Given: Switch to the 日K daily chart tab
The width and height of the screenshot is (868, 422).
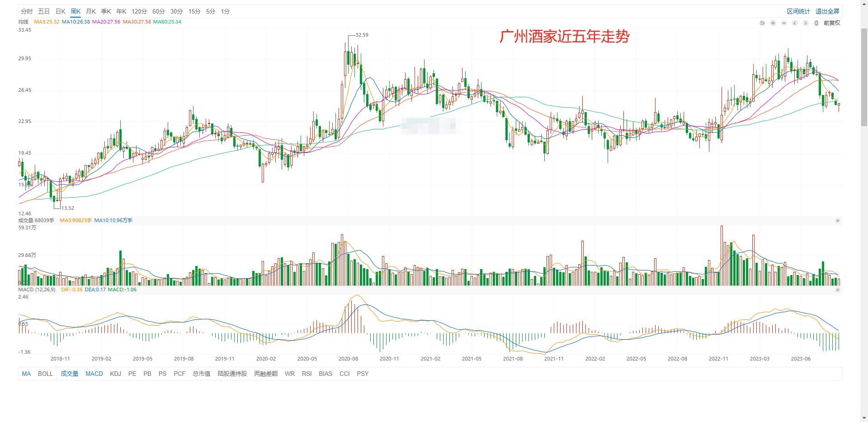Looking at the screenshot, I should pyautogui.click(x=60, y=11).
